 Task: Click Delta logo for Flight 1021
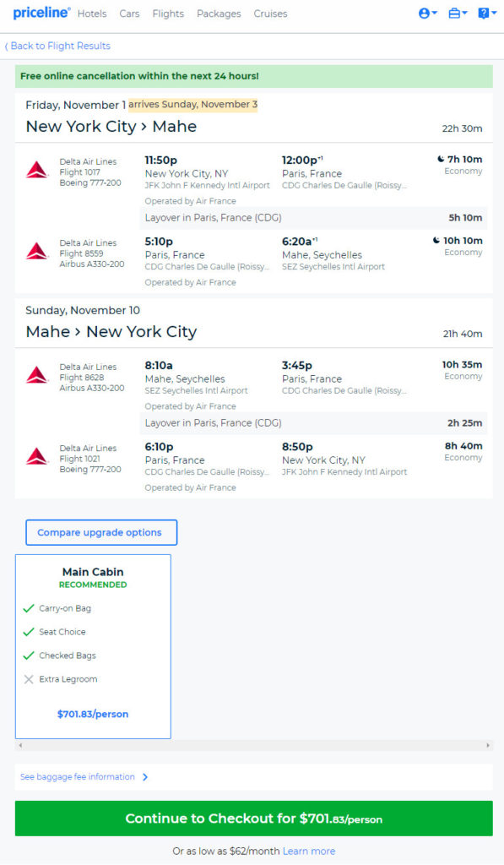click(x=37, y=456)
